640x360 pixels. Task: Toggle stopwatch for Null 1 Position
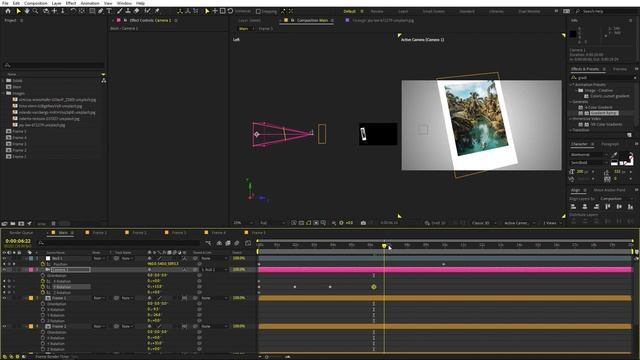point(43,264)
